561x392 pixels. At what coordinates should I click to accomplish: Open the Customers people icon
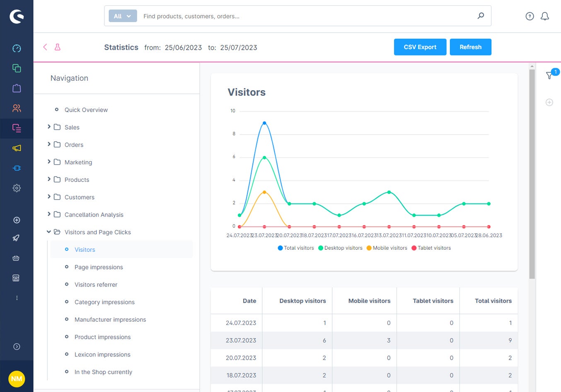click(x=17, y=108)
